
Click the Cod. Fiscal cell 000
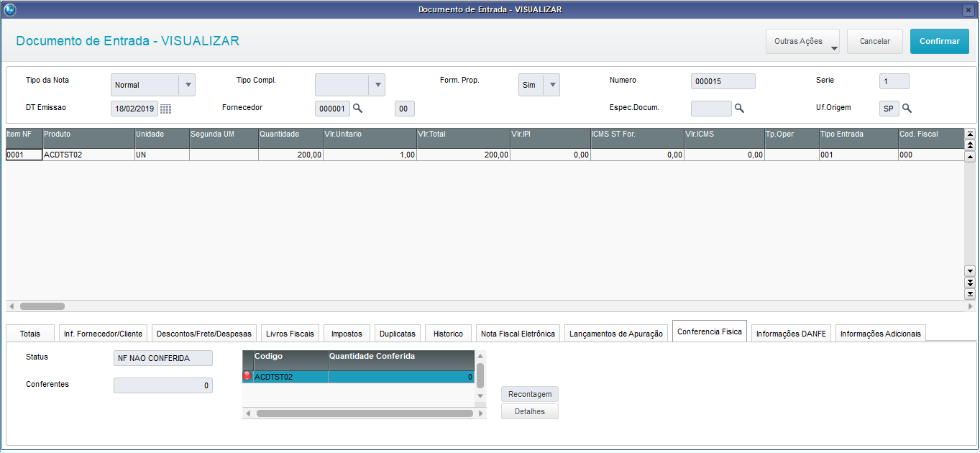click(x=930, y=155)
